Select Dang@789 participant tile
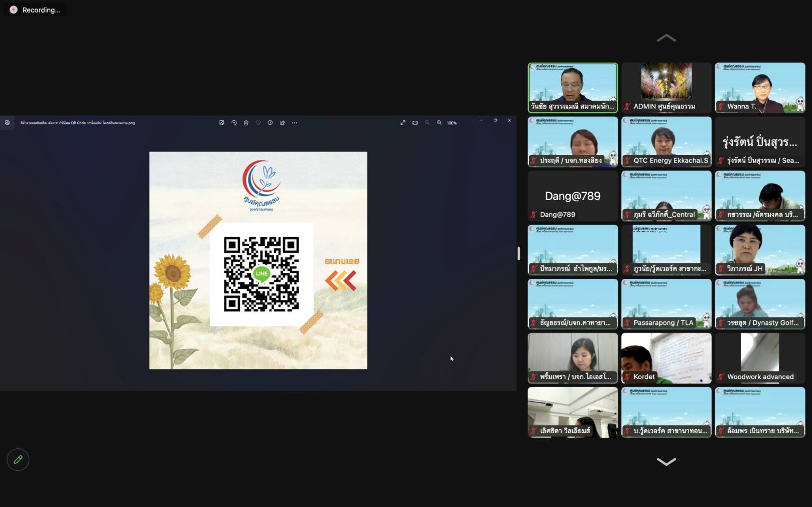This screenshot has height=507, width=812. point(573,196)
